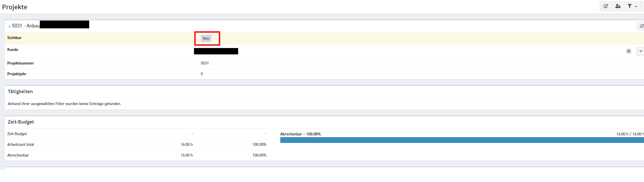The image size is (644, 182).
Task: Click the filter icon to refine project list
Action: [x=630, y=6]
